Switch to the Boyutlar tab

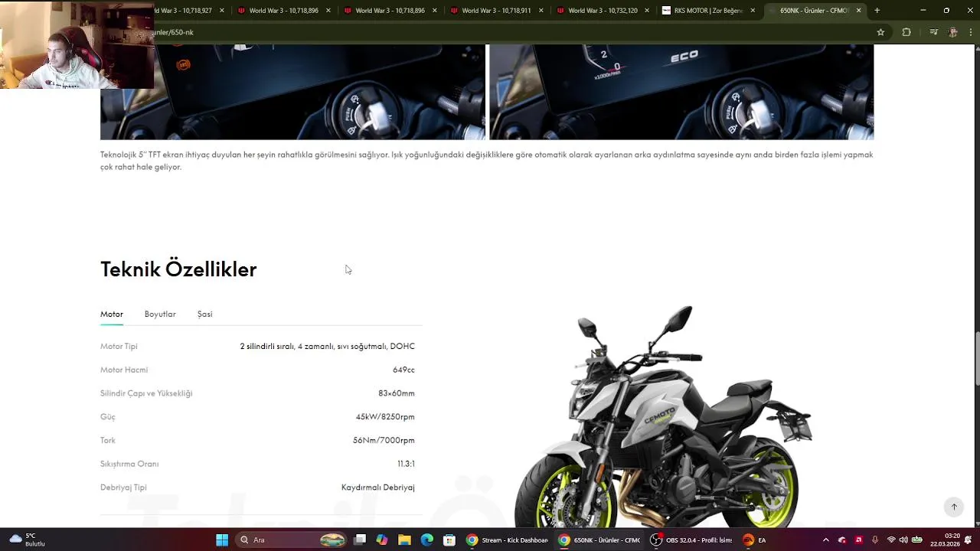click(x=160, y=315)
